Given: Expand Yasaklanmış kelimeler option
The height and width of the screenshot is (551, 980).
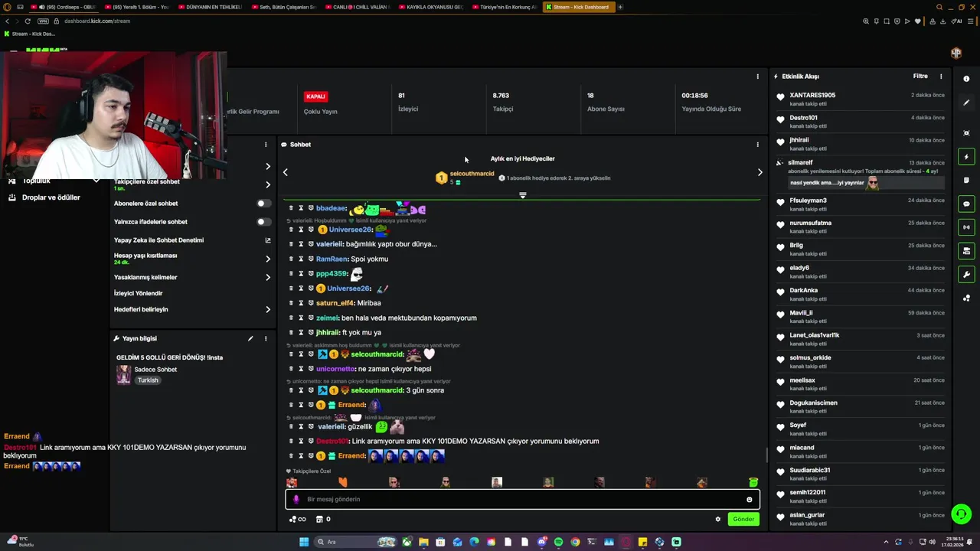Looking at the screenshot, I should pos(268,277).
